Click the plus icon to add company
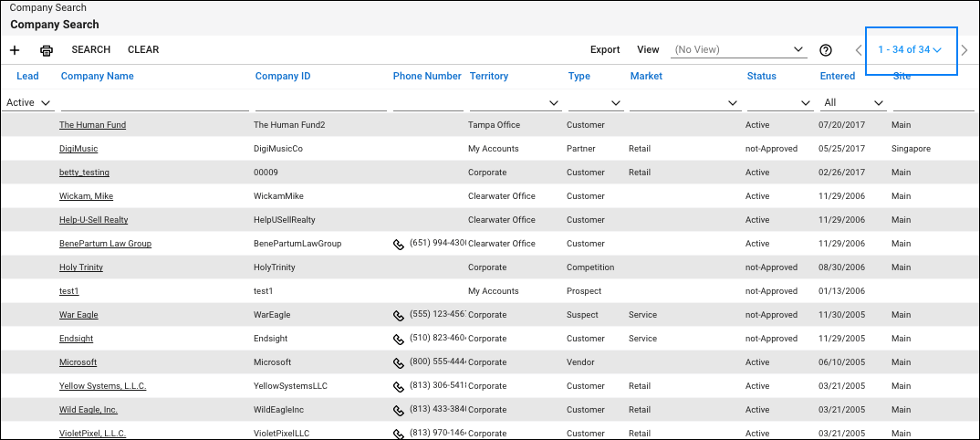This screenshot has width=980, height=440. [15, 50]
